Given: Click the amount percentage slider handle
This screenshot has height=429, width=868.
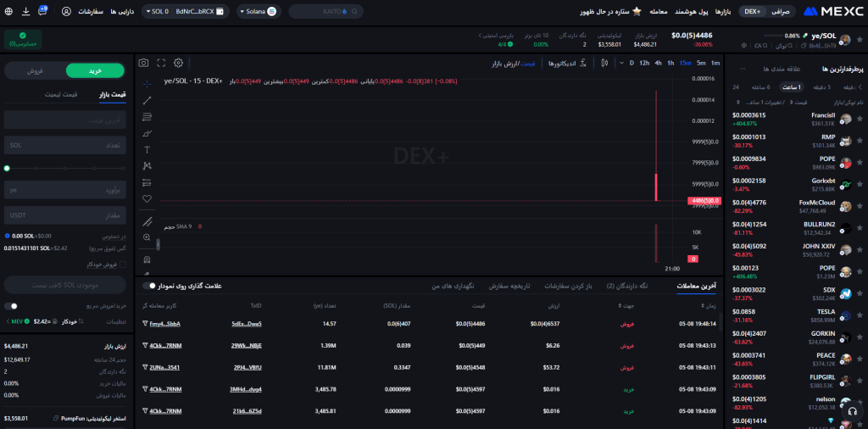Looking at the screenshot, I should (x=7, y=168).
